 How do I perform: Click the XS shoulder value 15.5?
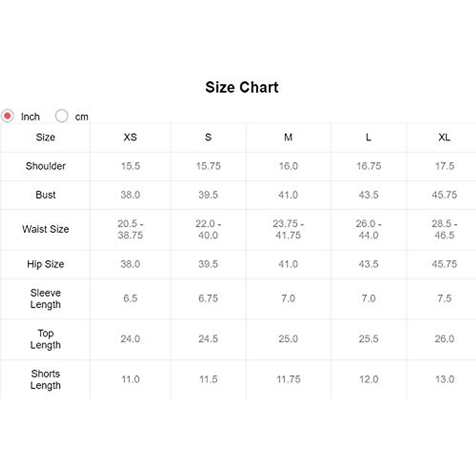tap(130, 166)
